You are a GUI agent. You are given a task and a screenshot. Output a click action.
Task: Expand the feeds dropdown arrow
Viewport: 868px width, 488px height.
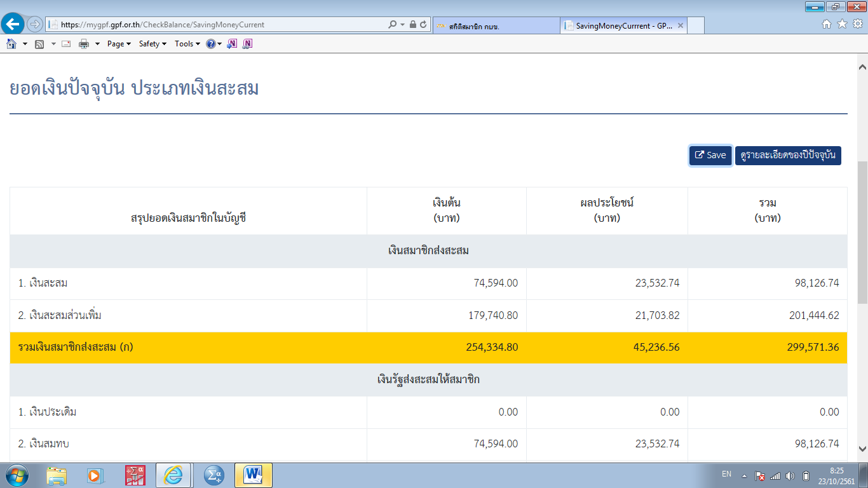pos(53,44)
